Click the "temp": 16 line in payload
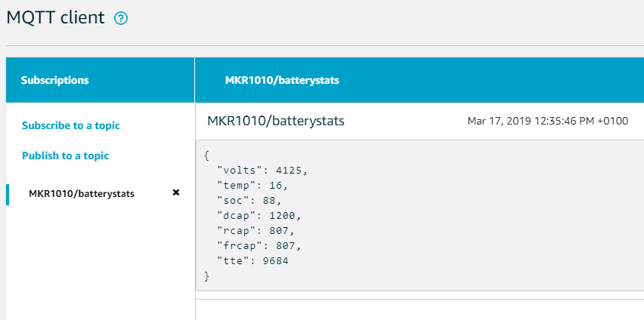 (x=252, y=185)
